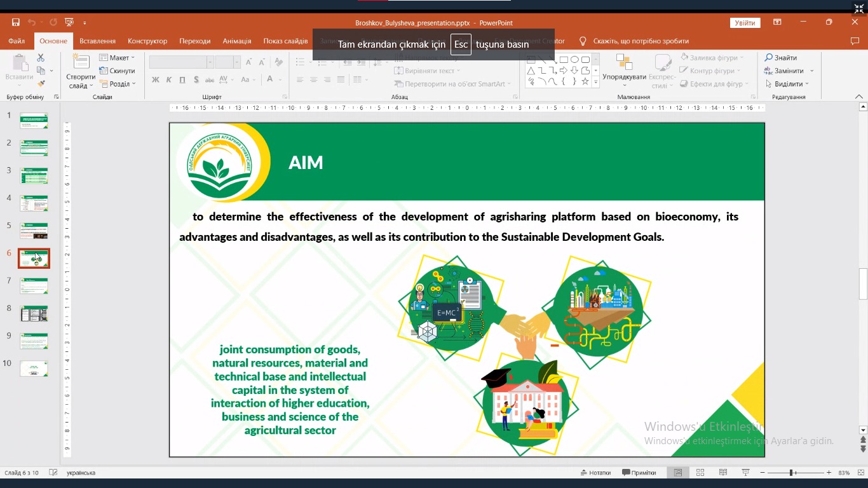The width and height of the screenshot is (868, 488).
Task: Click increase font size icon
Action: (x=249, y=62)
